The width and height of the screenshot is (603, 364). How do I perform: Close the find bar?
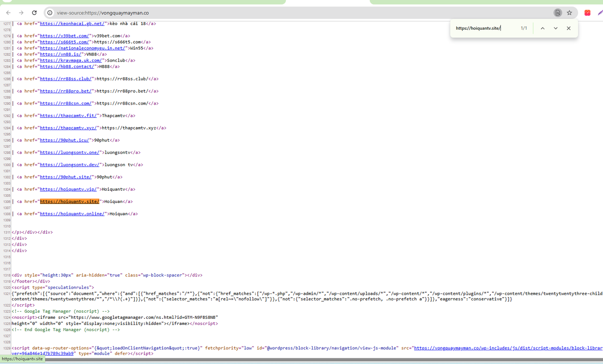[569, 28]
